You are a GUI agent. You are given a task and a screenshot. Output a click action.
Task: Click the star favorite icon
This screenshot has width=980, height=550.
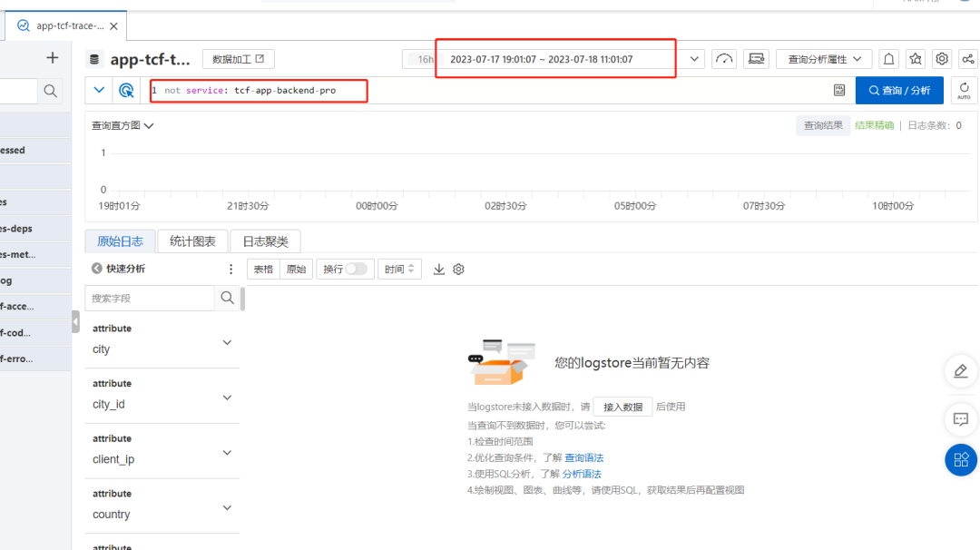916,59
